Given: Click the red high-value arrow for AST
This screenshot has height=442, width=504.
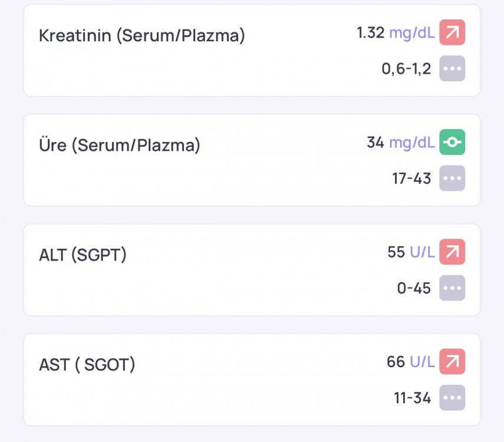Looking at the screenshot, I should 452,362.
